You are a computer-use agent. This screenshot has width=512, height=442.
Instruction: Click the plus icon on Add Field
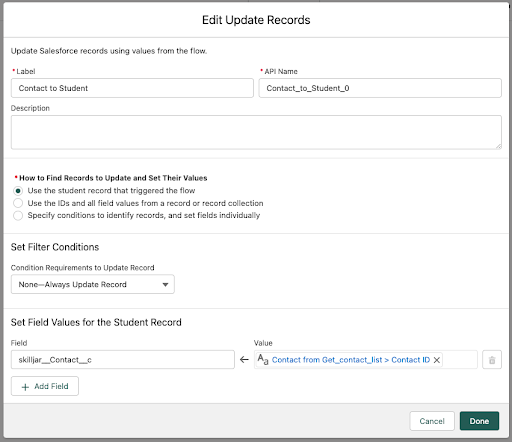[25, 387]
